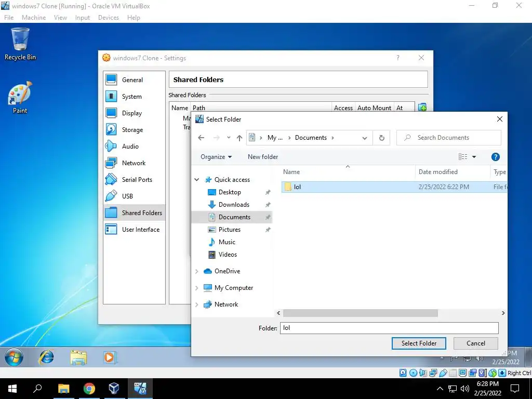Click the display status bar indicator
This screenshot has height=399, width=532.
pyautogui.click(x=462, y=373)
